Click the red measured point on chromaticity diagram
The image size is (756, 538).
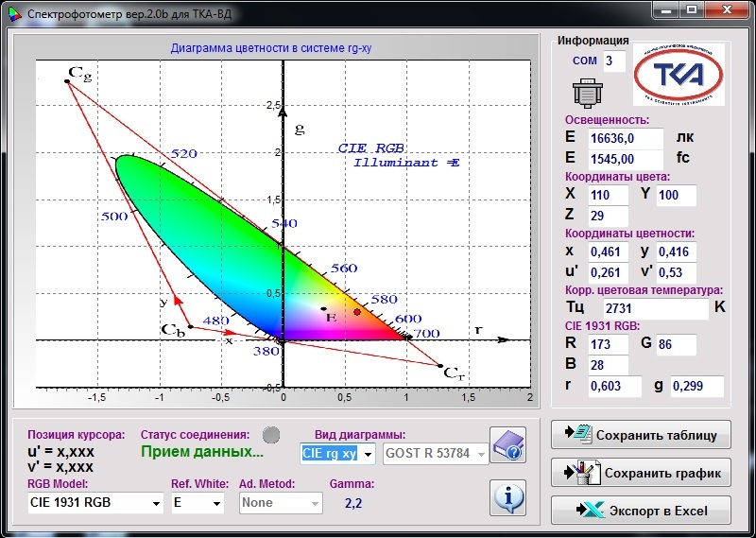tap(357, 311)
